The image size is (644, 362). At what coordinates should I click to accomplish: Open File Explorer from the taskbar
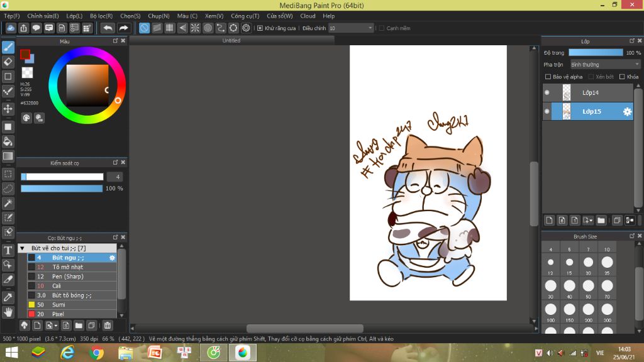[125, 353]
